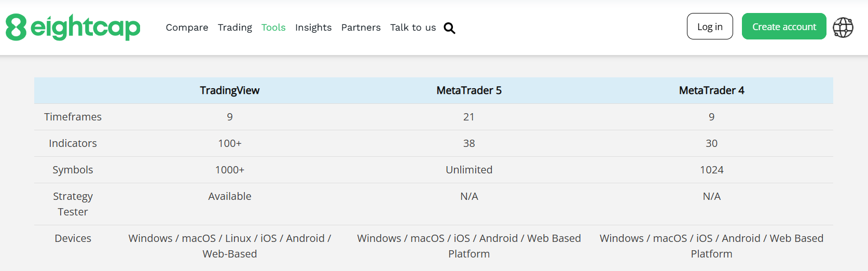Screen dimensions: 868x271
Task: Click the Strategy Tester row label
Action: point(73,204)
